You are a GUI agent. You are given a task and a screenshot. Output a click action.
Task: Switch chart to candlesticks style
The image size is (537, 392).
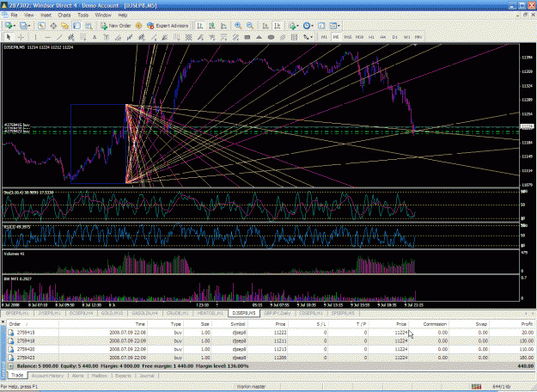[x=212, y=26]
